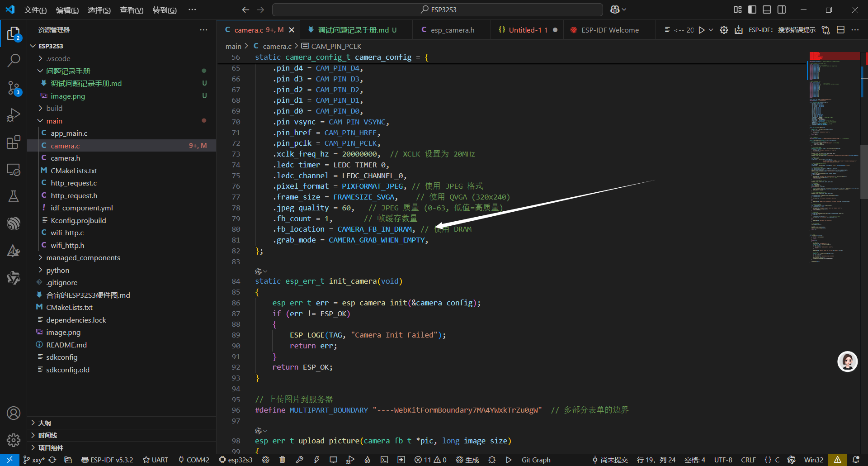Toggle the bottom panel visibility
The height and width of the screenshot is (466, 868).
click(767, 10)
